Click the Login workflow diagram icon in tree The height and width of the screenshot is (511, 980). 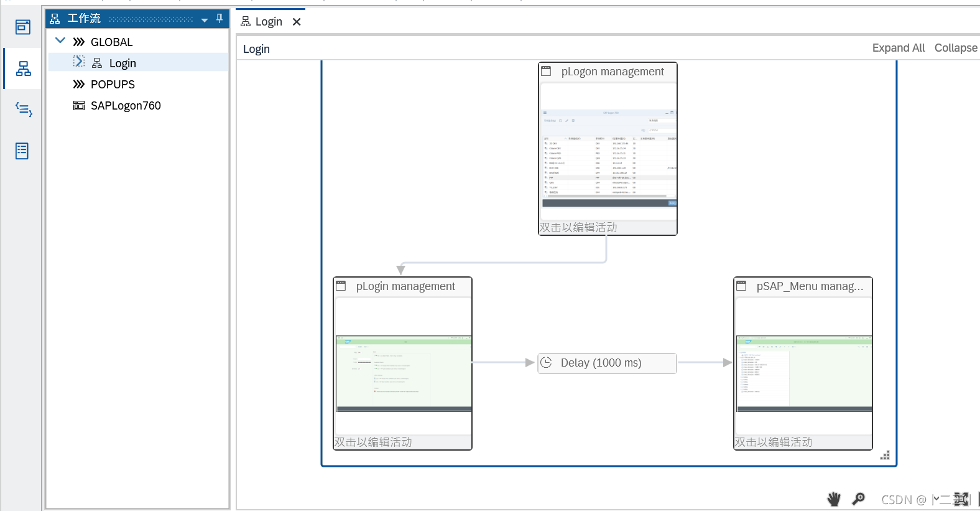pyautogui.click(x=97, y=63)
